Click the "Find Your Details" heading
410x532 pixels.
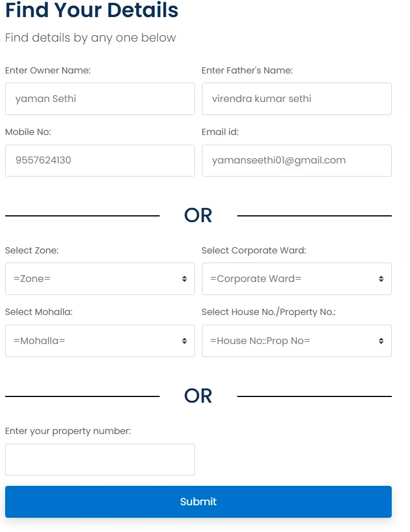(92, 10)
